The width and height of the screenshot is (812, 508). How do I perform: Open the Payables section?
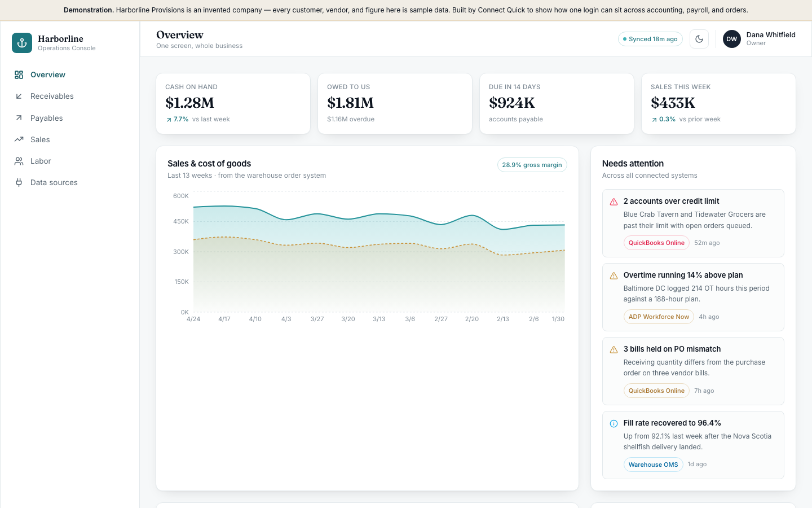pos(70,118)
